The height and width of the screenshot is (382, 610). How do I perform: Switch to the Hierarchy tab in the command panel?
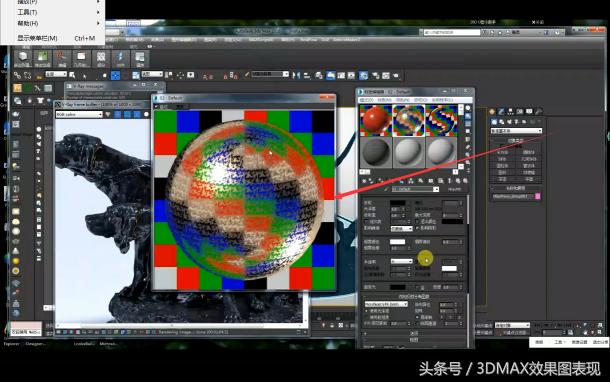[x=511, y=112]
